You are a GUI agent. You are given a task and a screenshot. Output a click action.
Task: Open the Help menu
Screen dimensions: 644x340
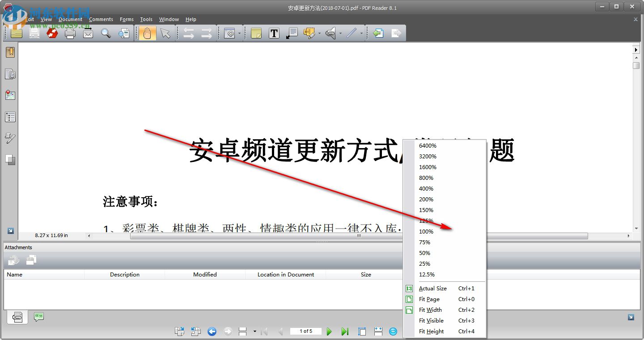[x=191, y=19]
